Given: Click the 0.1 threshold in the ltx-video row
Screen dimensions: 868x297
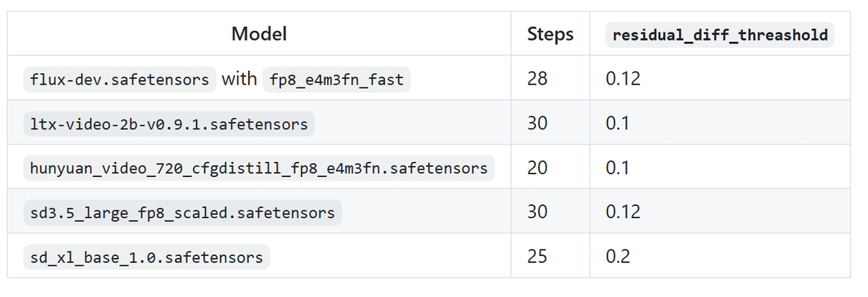Looking at the screenshot, I should (618, 124).
